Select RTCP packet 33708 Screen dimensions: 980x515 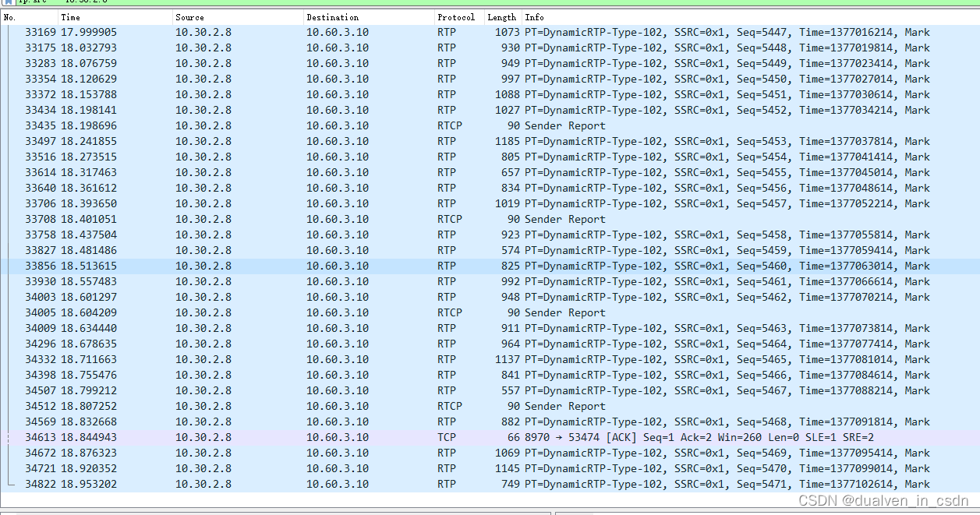312,219
